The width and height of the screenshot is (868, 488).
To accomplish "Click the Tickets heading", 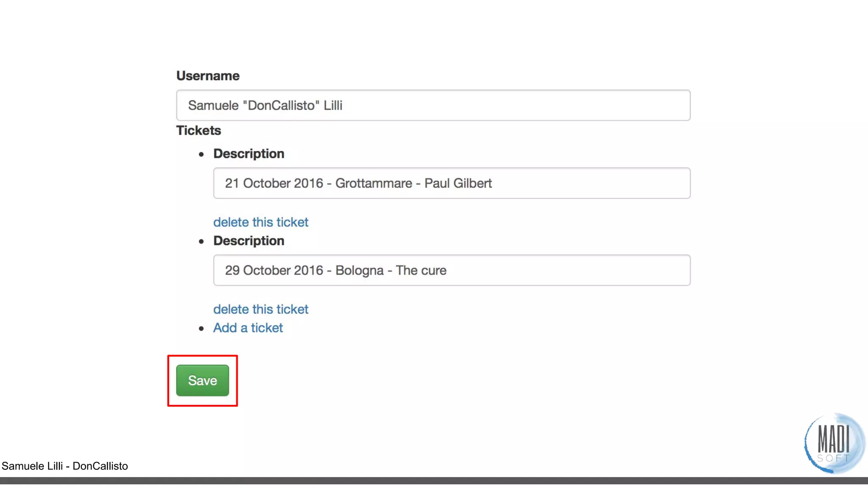I will 198,130.
